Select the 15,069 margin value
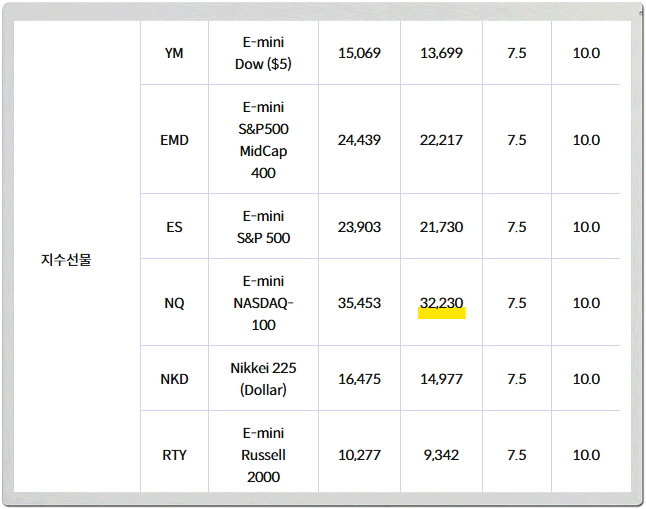Viewport: 646px width, 509px height. point(359,52)
